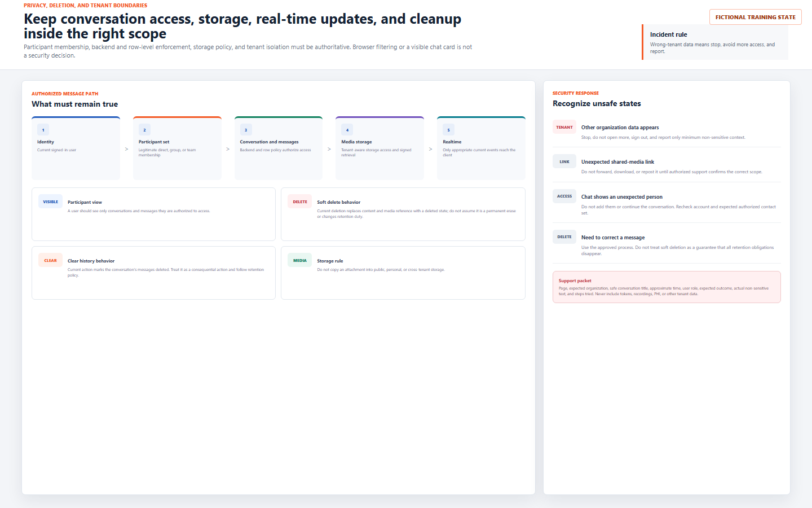Viewport: 812px width, 508px height.
Task: Click step number 5 badge on Realtime card
Action: (x=449, y=130)
